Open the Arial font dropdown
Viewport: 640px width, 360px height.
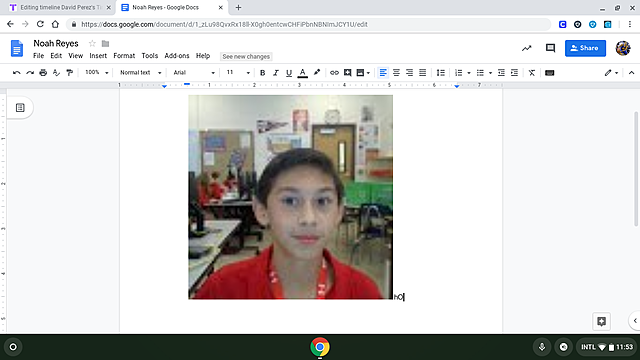pos(194,73)
